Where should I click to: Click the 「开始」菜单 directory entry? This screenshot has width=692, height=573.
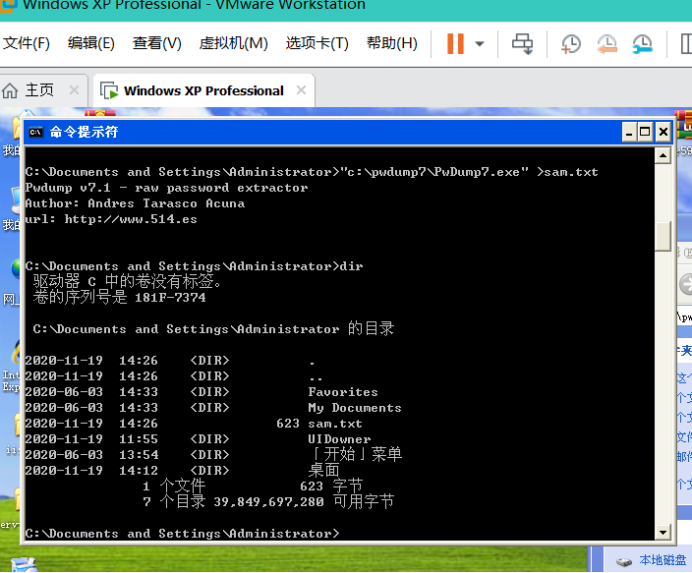pos(355,454)
